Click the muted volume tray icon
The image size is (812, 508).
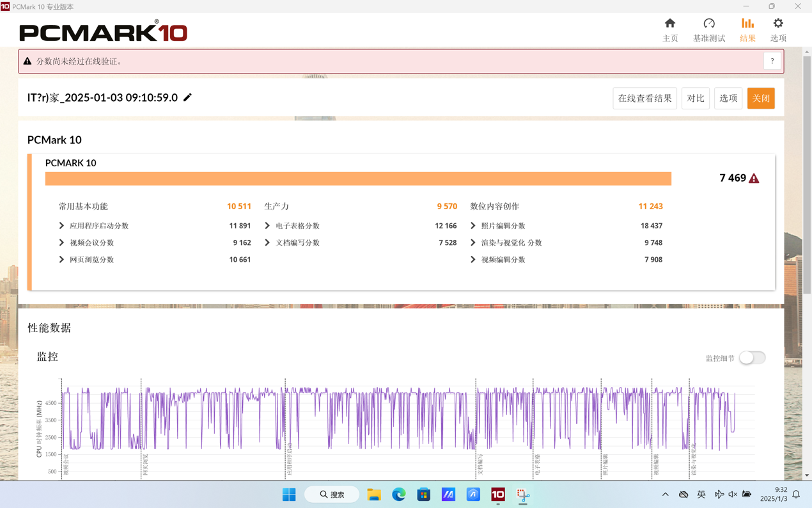[733, 495]
